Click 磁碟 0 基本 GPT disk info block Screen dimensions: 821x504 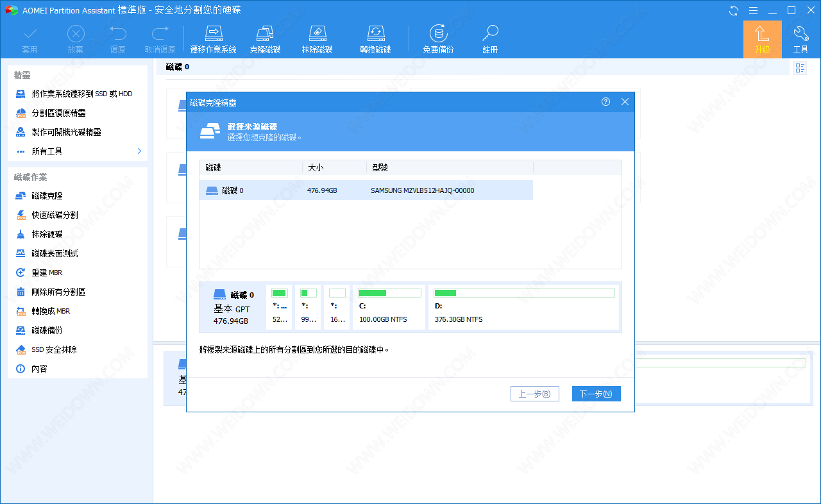(233, 307)
